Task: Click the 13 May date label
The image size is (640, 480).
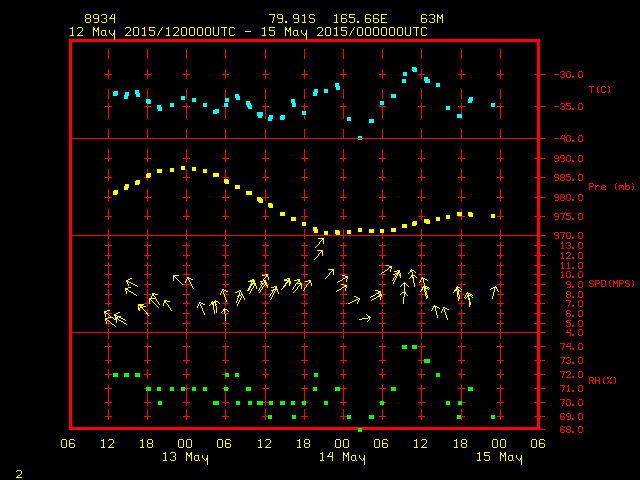Action: point(184,457)
